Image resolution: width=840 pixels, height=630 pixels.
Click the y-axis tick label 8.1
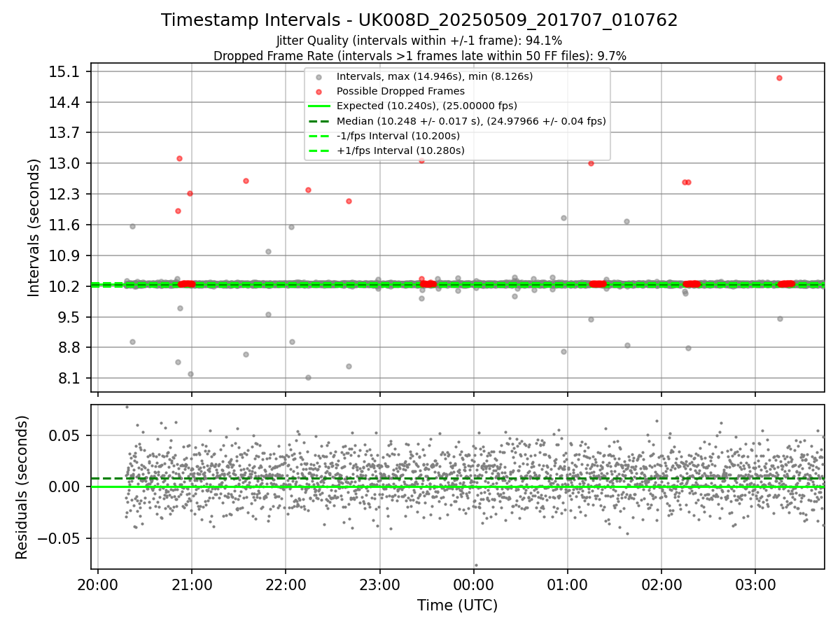(x=69, y=379)
